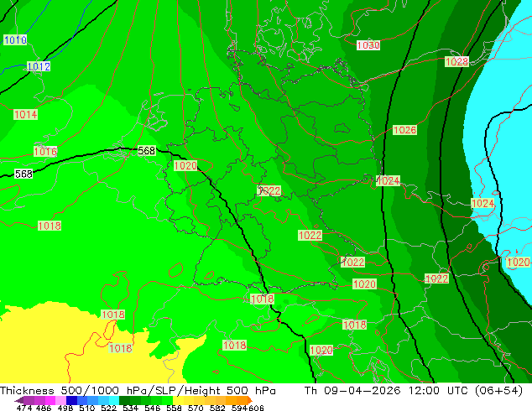Click the 1026 isobar label

pyautogui.click(x=404, y=130)
